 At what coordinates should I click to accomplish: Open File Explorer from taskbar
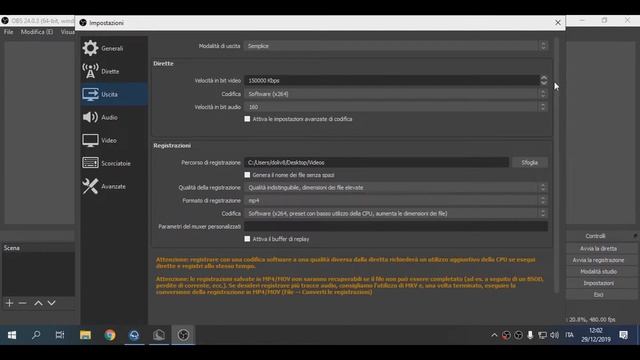(85, 335)
